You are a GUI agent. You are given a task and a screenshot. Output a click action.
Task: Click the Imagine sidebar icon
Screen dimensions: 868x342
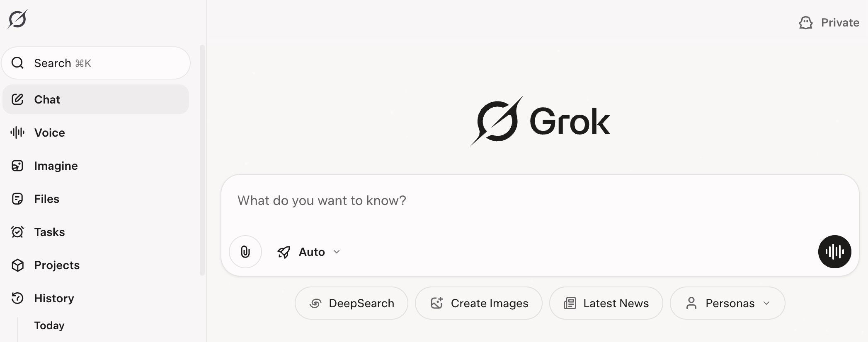click(17, 166)
